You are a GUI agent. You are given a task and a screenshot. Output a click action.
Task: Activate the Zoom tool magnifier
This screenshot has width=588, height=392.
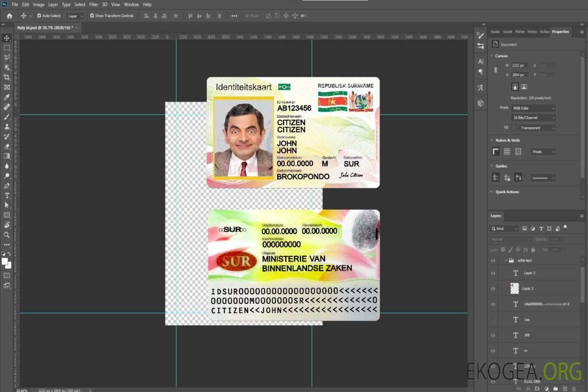click(7, 235)
